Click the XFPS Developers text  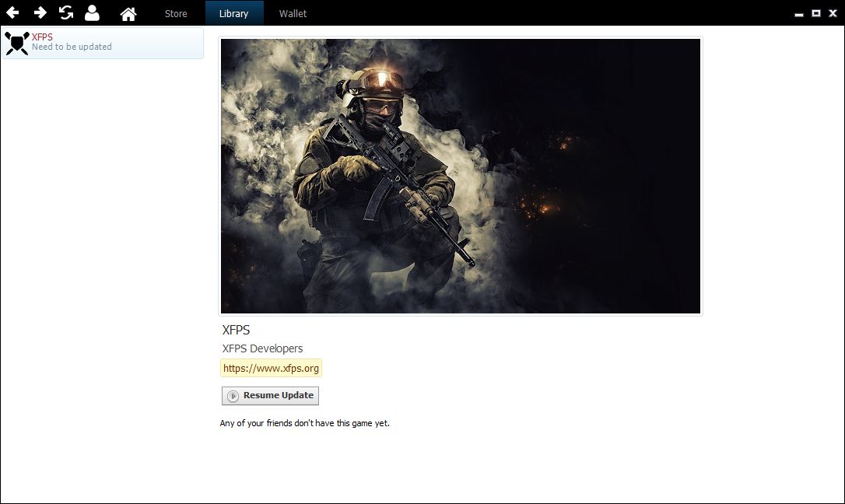point(262,348)
